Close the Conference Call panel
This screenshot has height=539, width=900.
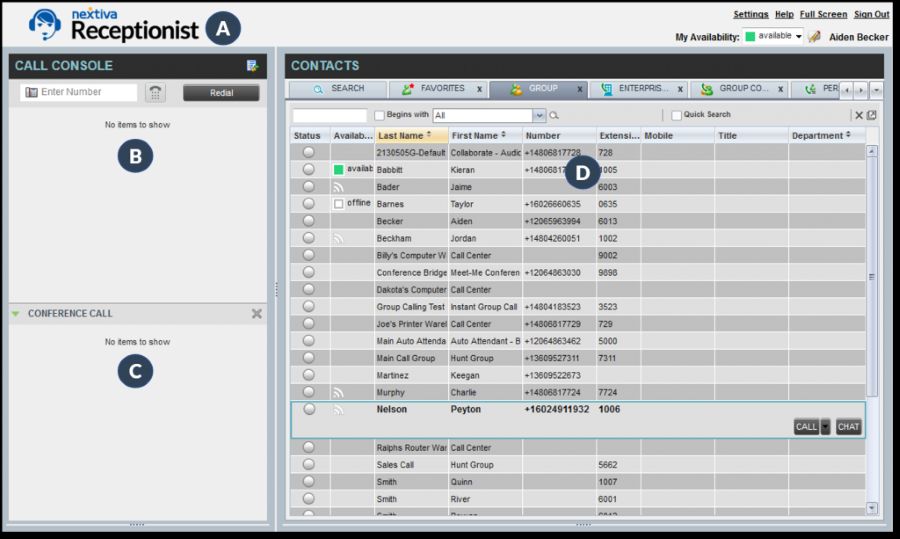click(257, 313)
